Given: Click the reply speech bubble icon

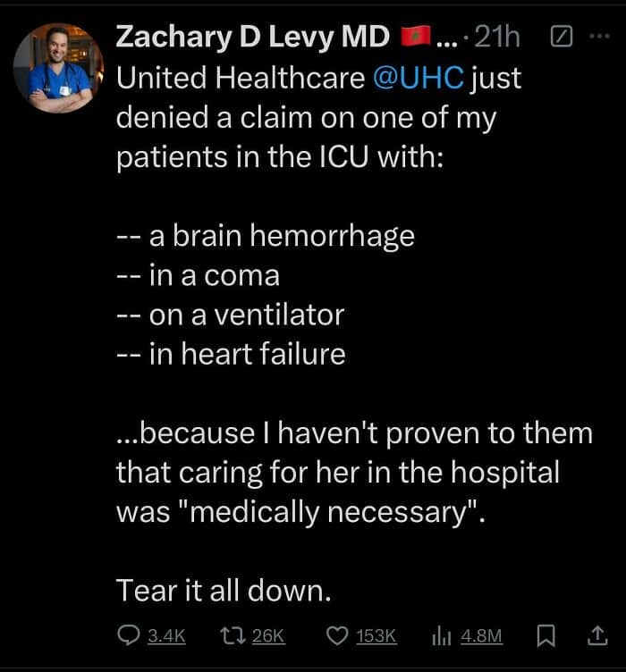Looking at the screenshot, I should 128,635.
